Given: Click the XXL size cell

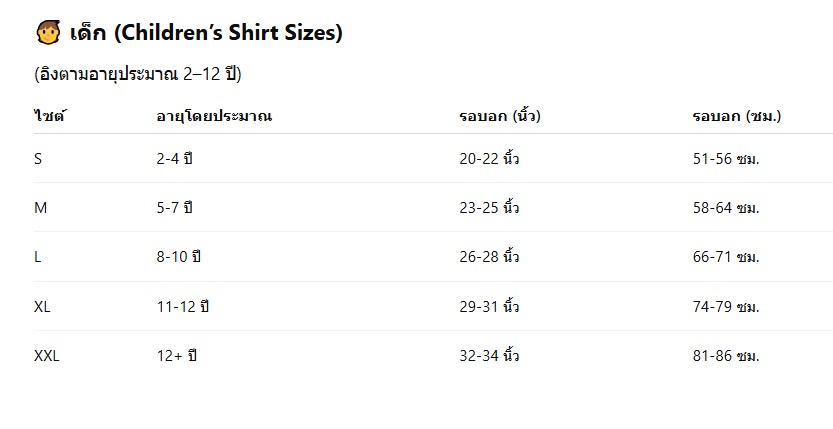Looking at the screenshot, I should pos(47,356).
